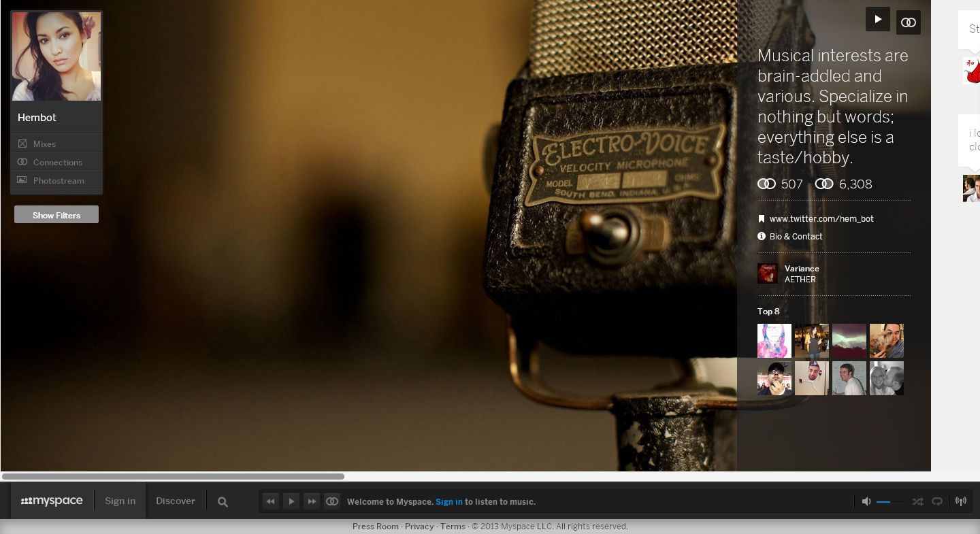Toggle repeat in the player
The width and height of the screenshot is (980, 534).
(x=937, y=501)
